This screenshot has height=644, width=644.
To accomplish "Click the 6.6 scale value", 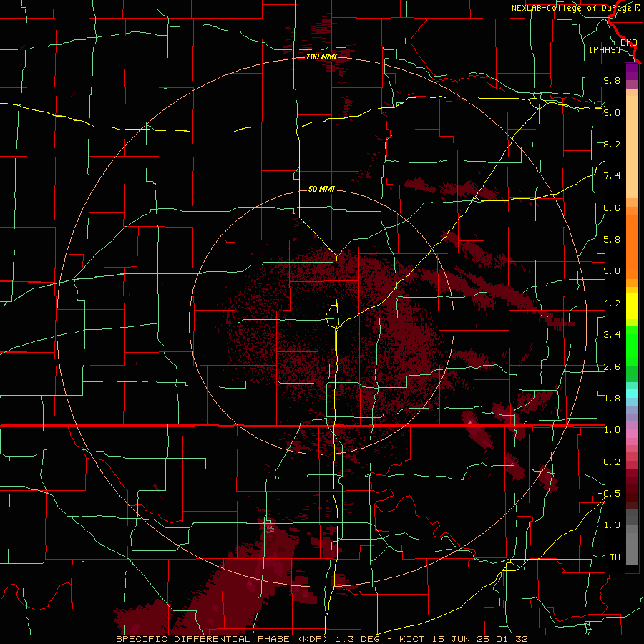I will click(612, 208).
